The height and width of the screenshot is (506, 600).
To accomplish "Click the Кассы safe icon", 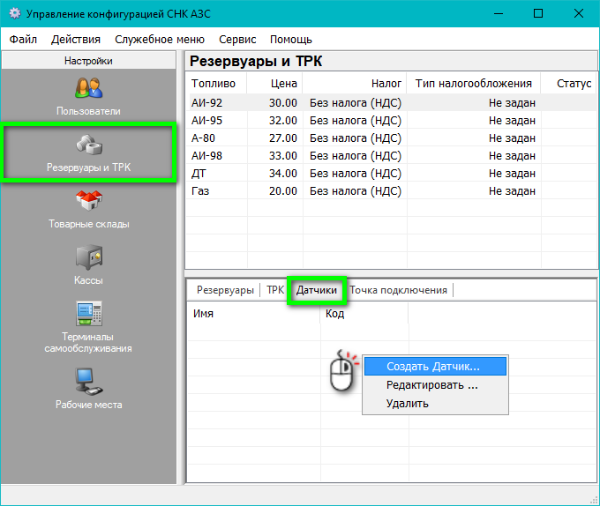I will [x=89, y=258].
